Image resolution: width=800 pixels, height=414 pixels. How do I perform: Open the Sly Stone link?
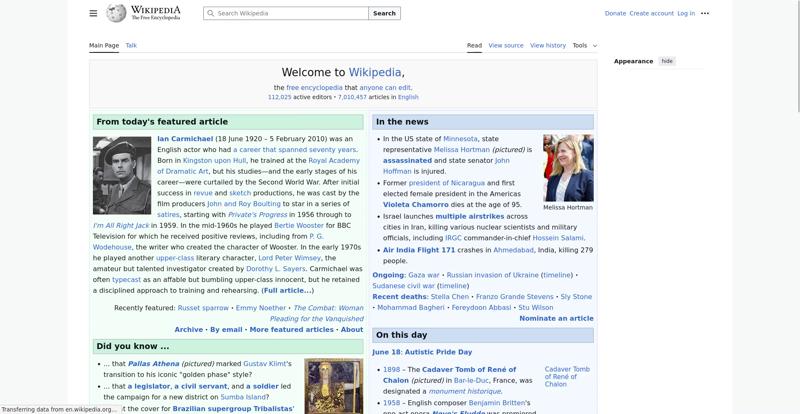click(x=576, y=297)
